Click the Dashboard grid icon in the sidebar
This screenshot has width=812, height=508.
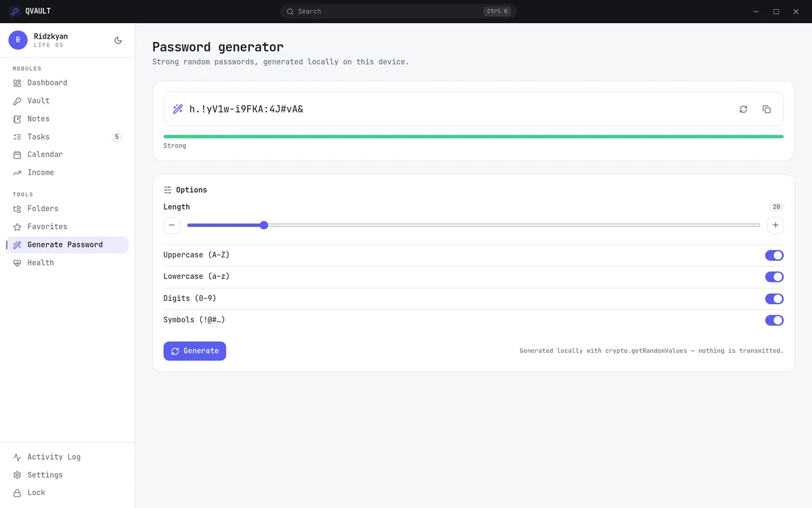(x=18, y=83)
